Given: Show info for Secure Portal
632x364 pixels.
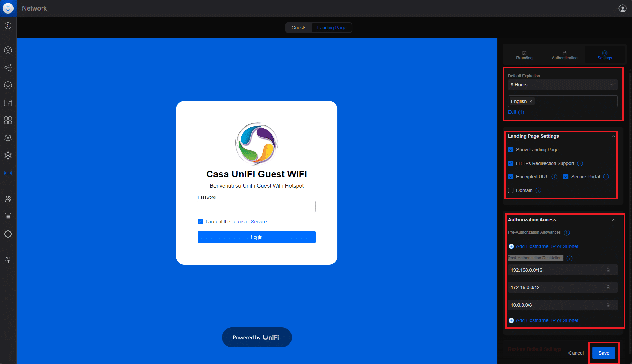Looking at the screenshot, I should [x=606, y=177].
